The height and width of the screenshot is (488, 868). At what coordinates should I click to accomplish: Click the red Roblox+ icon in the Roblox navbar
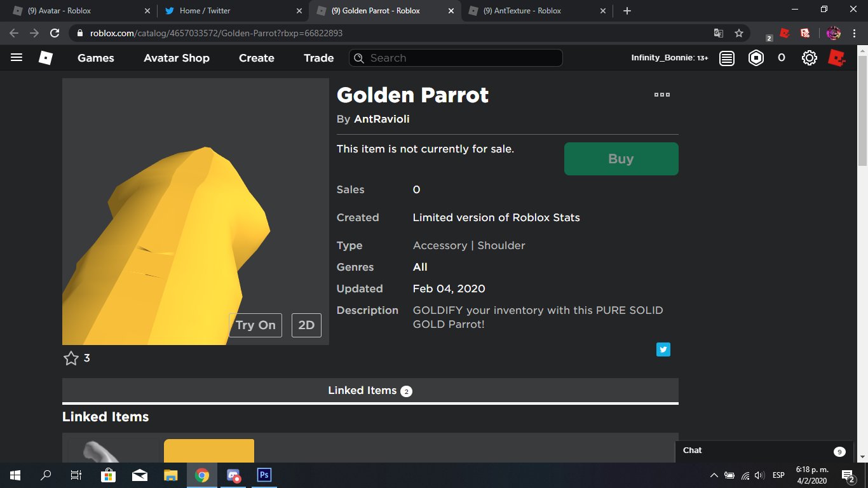[x=837, y=58]
